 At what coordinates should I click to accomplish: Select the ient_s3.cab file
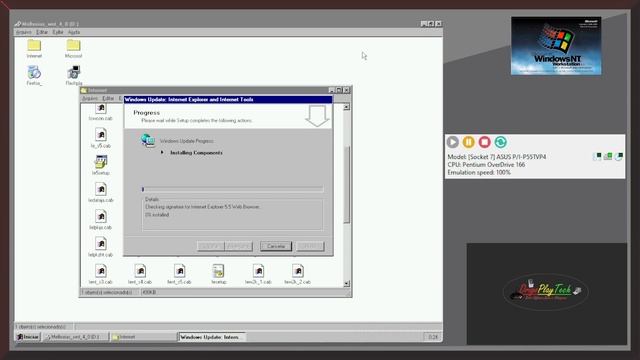coord(101,274)
